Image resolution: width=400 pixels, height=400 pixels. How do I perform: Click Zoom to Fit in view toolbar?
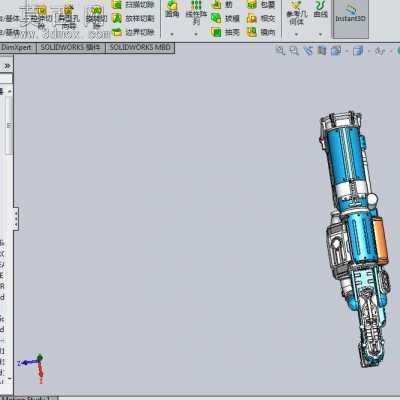coord(280,51)
